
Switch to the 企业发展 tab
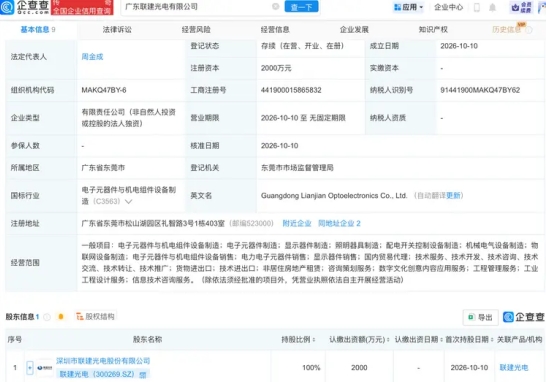click(354, 30)
